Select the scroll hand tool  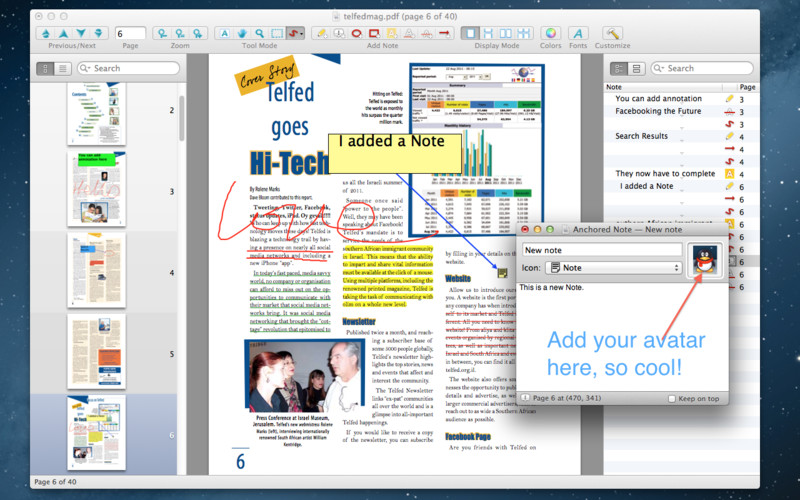point(242,33)
